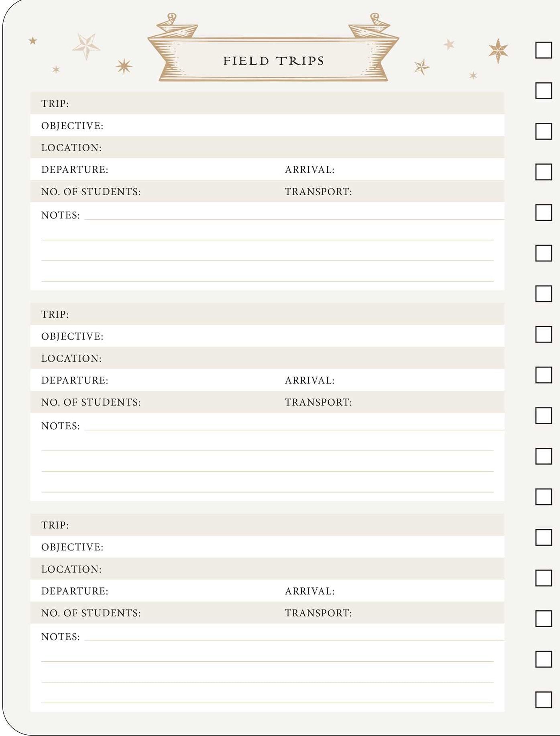The image size is (560, 736).
Task: Tick the checkbox beside the first Notes row
Action: coord(544,212)
